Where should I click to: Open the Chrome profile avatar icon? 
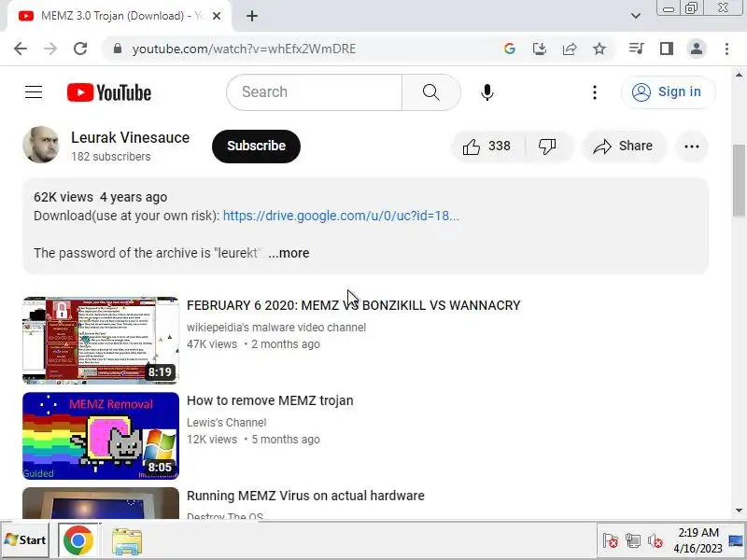pyautogui.click(x=697, y=49)
